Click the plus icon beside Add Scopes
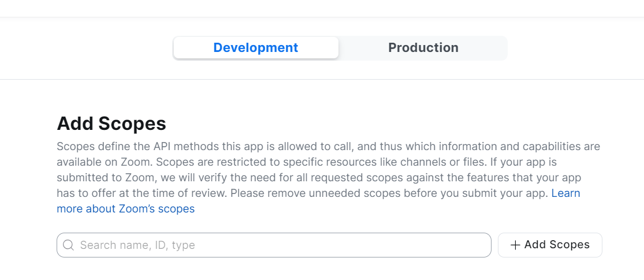Screen dimensions: 644x280 [x=515, y=245]
